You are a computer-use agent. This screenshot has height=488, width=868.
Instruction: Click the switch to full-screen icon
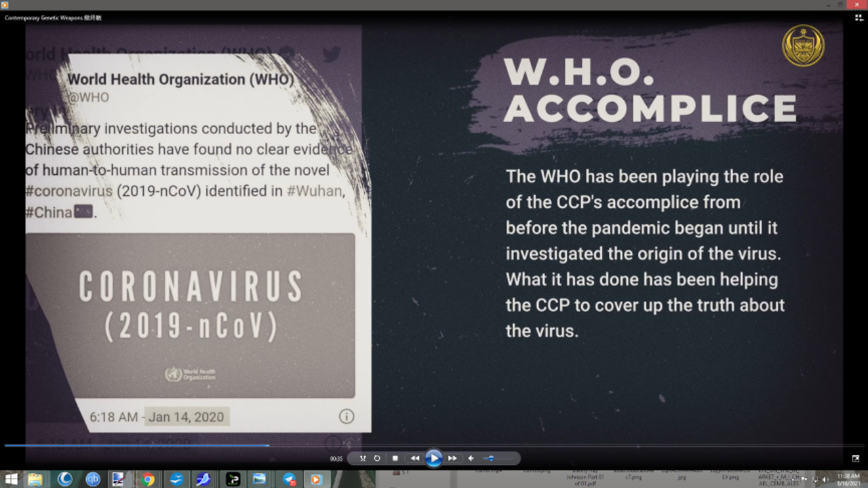click(856, 459)
